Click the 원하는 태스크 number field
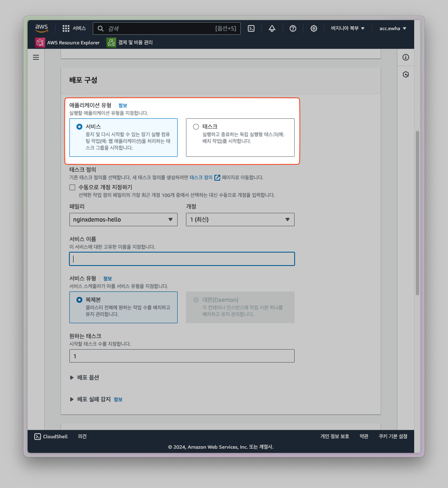448x488 pixels. pos(182,356)
